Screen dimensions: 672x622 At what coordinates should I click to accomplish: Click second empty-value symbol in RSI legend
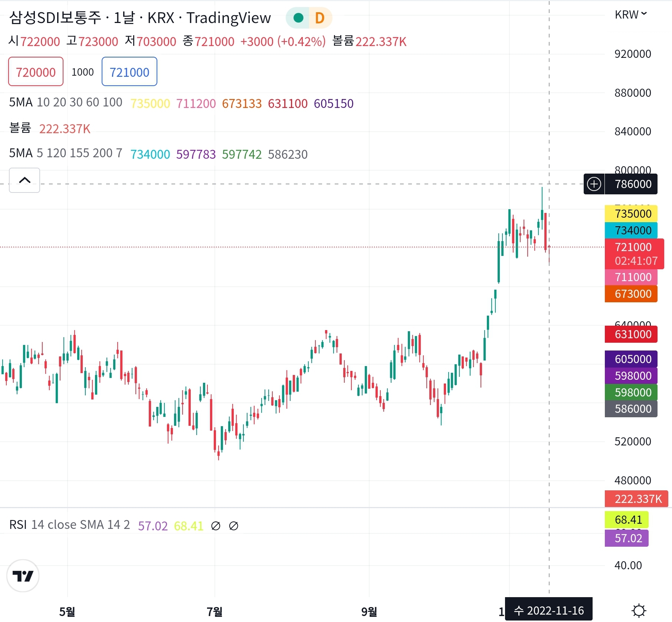pyautogui.click(x=234, y=526)
